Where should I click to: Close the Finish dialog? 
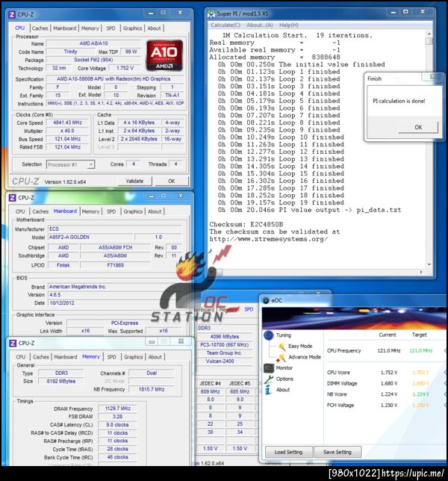tap(432, 77)
